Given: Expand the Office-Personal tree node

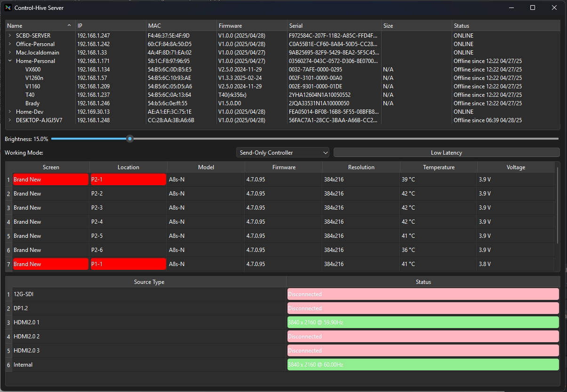Looking at the screenshot, I should [10, 44].
